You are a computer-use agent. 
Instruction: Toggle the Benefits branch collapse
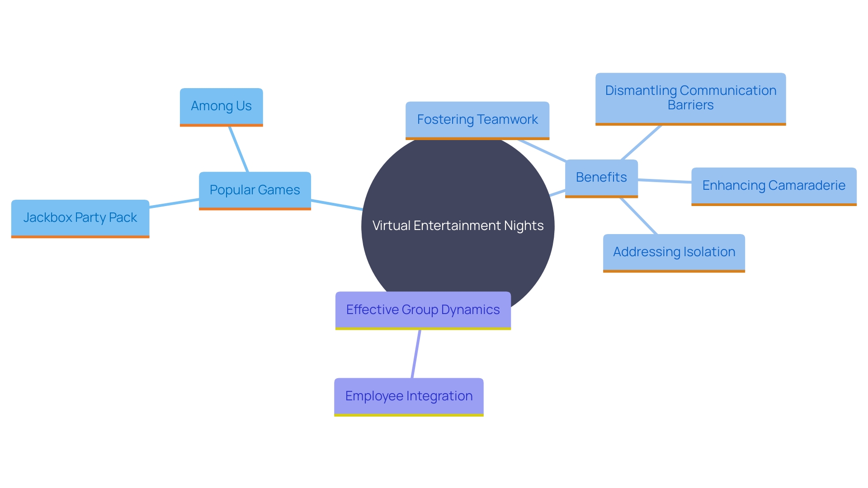600,178
